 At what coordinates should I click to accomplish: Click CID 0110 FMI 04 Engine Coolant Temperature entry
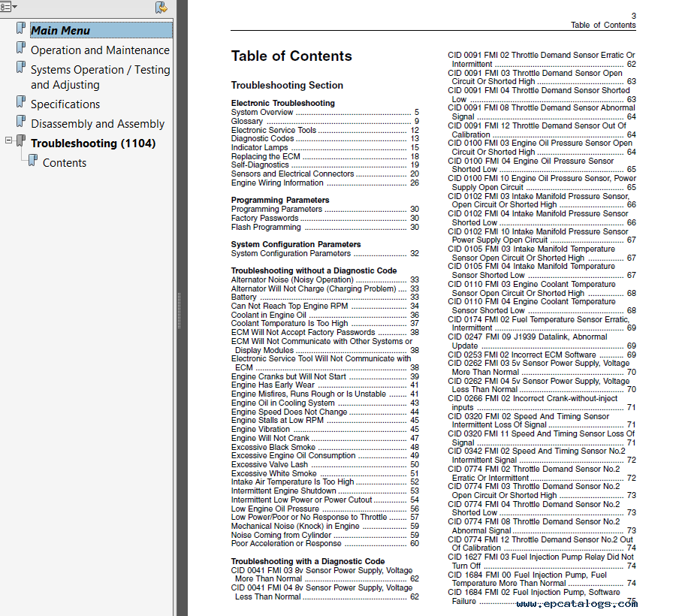(542, 306)
